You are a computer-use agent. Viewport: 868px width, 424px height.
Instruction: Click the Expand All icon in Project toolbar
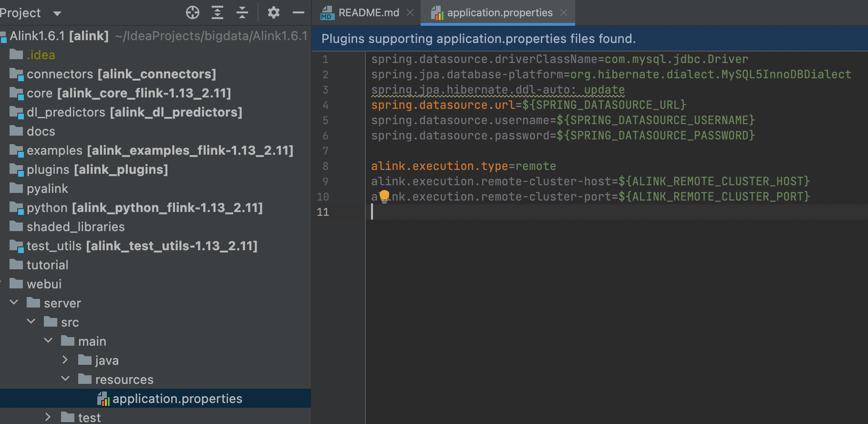pos(217,12)
